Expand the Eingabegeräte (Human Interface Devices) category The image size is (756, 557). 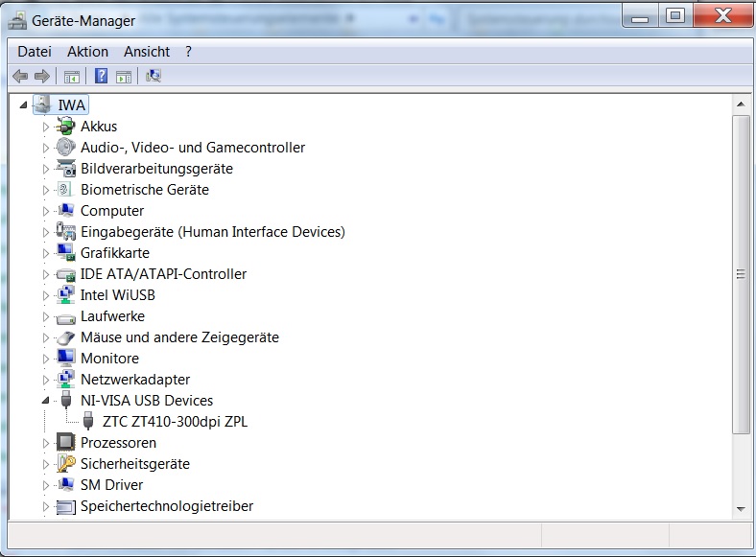[x=46, y=232]
